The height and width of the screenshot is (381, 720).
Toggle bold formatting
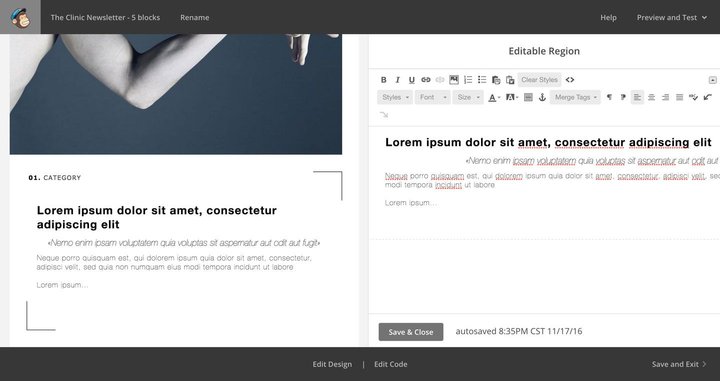(383, 80)
